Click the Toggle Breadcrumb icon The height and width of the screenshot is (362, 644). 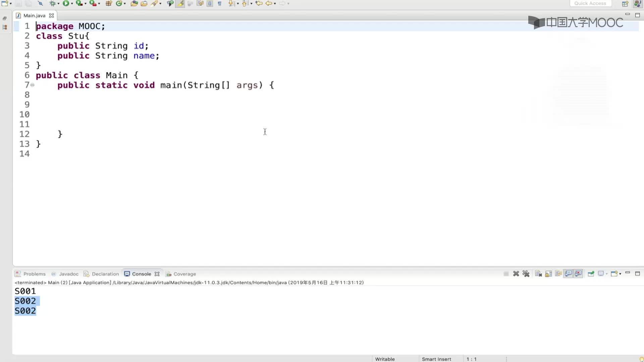[x=170, y=3]
